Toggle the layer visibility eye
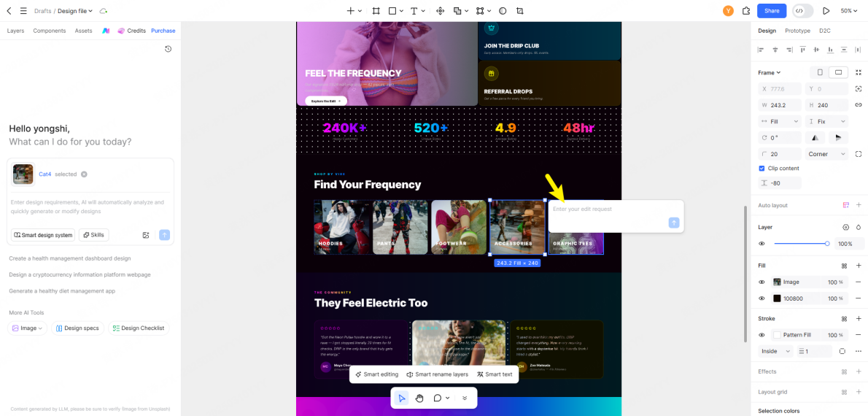The width and height of the screenshot is (868, 416). [x=762, y=244]
